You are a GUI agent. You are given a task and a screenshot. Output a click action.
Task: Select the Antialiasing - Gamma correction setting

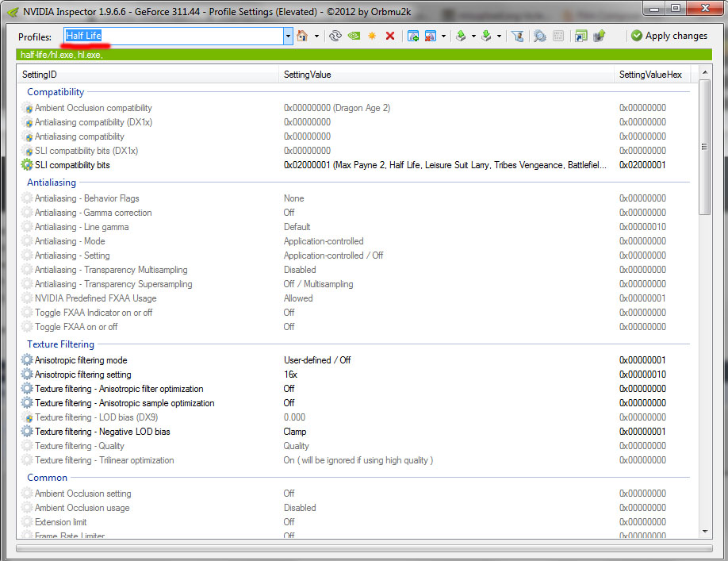pos(355,213)
